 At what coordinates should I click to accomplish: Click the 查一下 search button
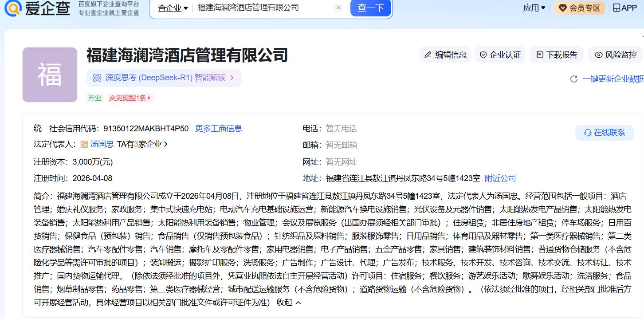[x=370, y=8]
